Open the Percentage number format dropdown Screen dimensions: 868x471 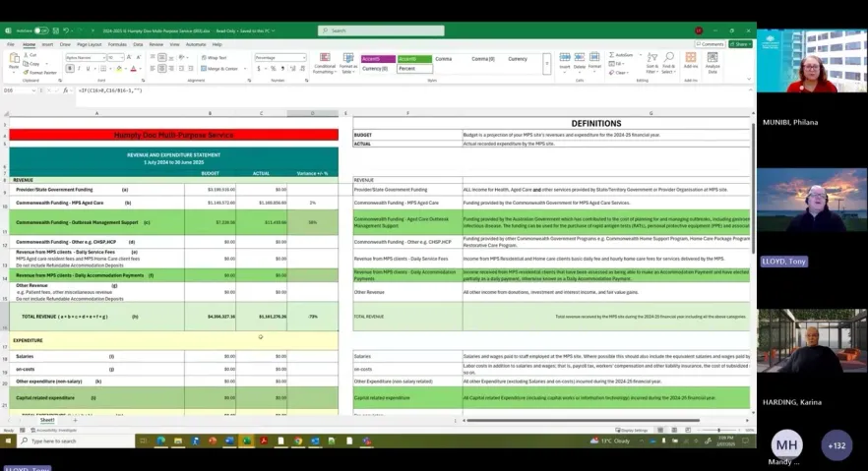click(x=303, y=57)
